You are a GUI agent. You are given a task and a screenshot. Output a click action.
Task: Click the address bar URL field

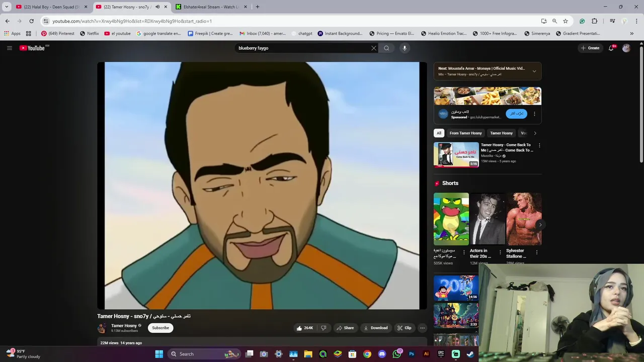[292, 21]
